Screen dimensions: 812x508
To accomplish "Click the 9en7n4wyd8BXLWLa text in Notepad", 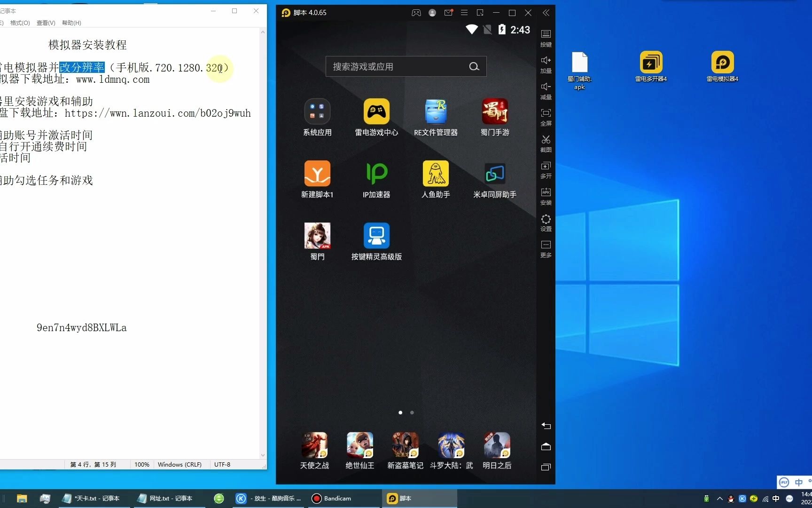I will (82, 328).
